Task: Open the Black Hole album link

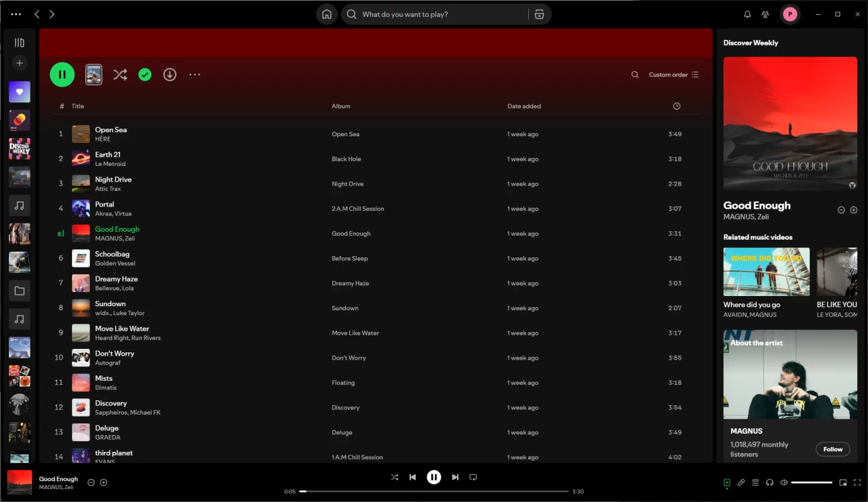Action: coord(347,159)
